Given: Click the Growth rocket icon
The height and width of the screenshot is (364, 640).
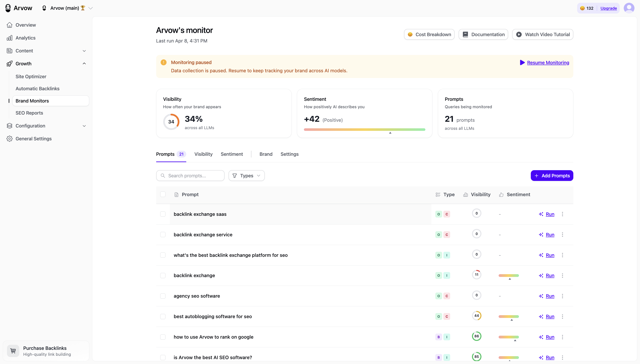Looking at the screenshot, I should 10,64.
